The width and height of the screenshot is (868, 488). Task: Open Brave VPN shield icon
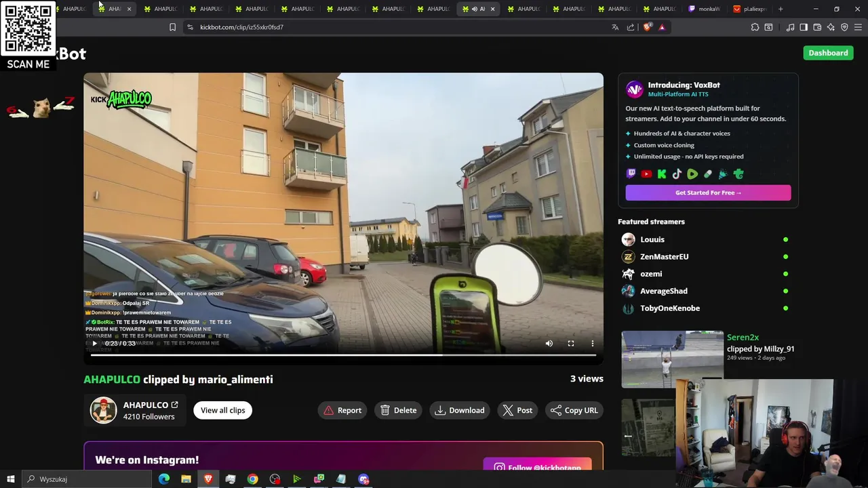click(x=844, y=27)
